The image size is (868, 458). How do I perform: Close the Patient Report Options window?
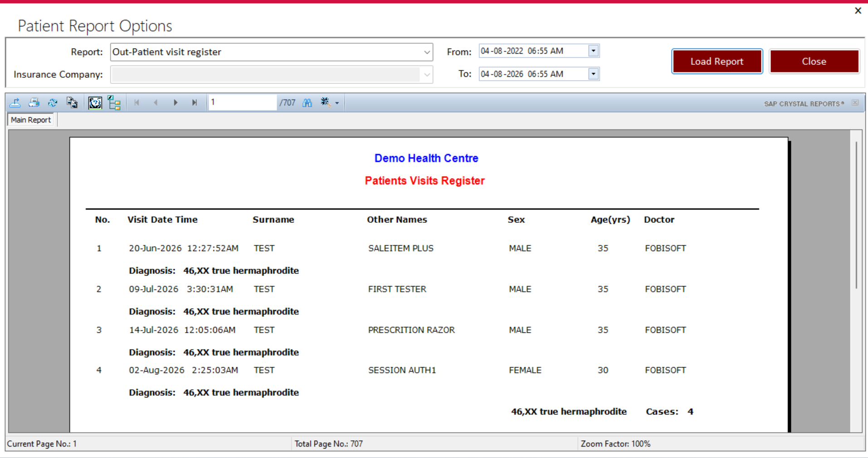[858, 10]
